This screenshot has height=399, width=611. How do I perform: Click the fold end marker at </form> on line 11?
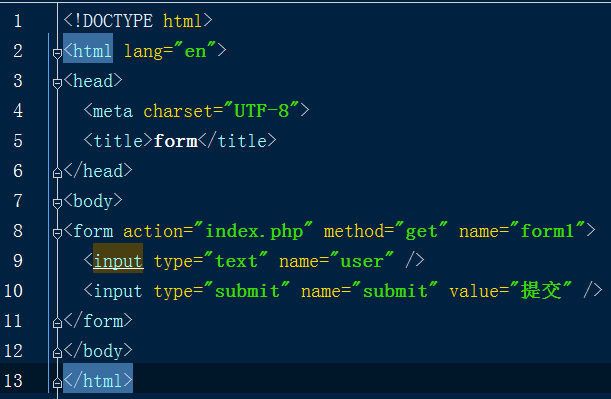click(x=57, y=323)
